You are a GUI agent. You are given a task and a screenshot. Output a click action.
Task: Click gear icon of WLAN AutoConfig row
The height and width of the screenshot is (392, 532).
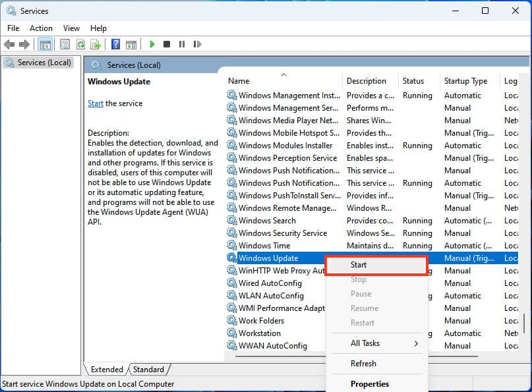(232, 295)
